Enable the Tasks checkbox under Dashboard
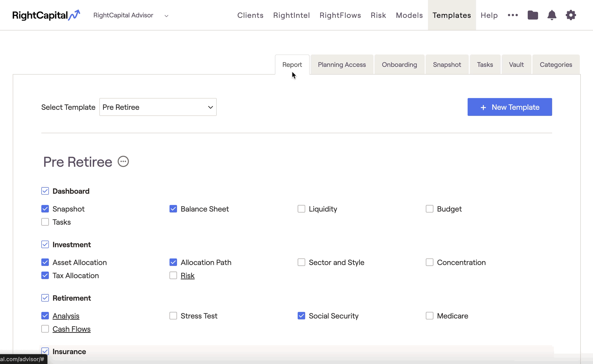The image size is (593, 364). (45, 222)
